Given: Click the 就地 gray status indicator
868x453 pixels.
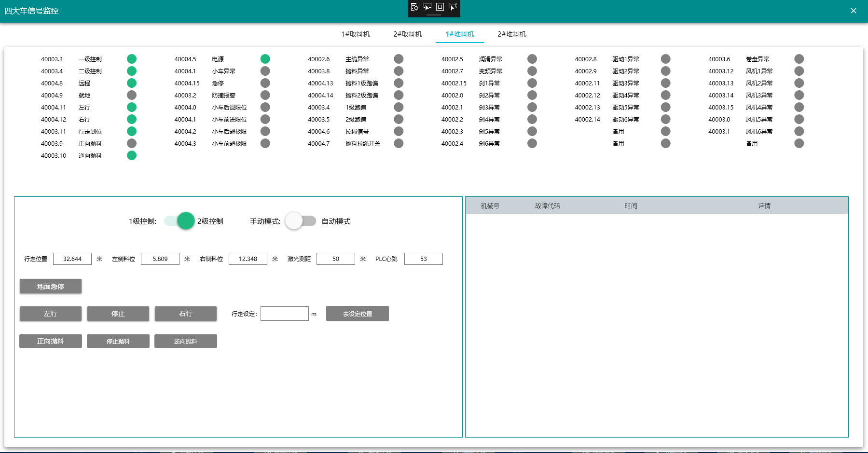Looking at the screenshot, I should pos(132,95).
